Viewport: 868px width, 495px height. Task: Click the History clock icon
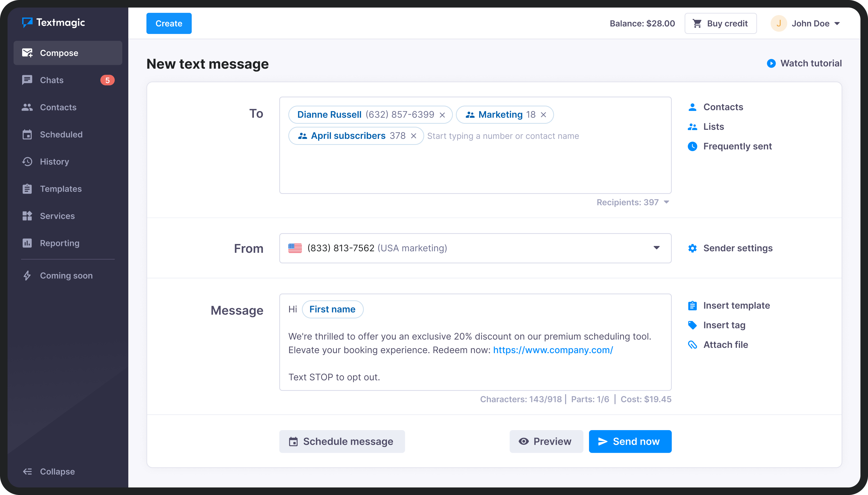(x=27, y=161)
